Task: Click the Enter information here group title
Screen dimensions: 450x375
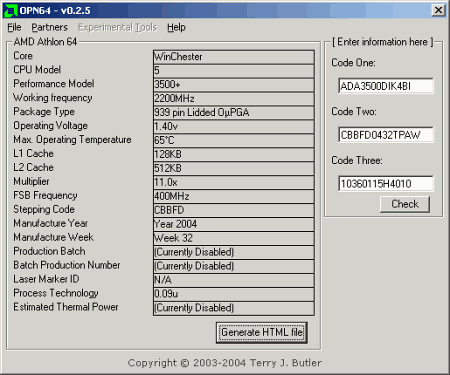Action: click(x=383, y=42)
